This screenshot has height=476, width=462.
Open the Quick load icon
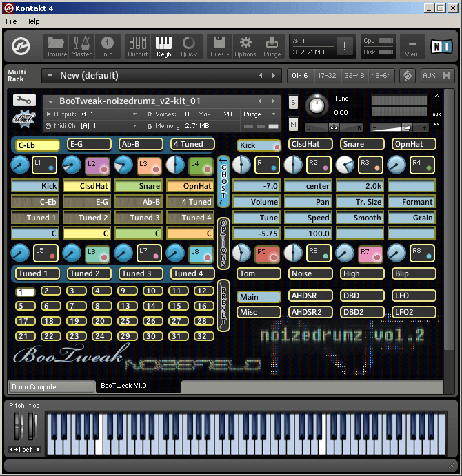pyautogui.click(x=189, y=45)
